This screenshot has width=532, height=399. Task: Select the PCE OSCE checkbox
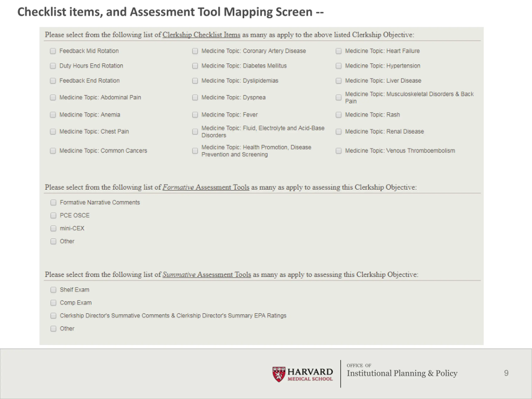[x=53, y=216]
